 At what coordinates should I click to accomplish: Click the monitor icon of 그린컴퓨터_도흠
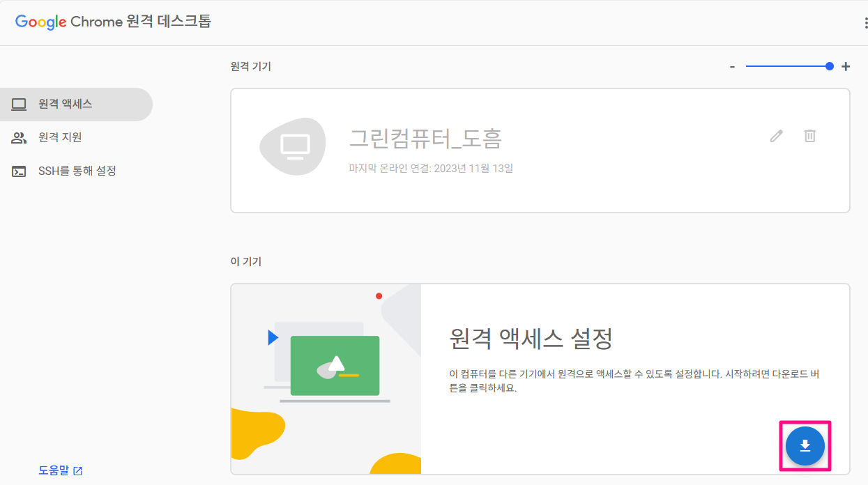(x=292, y=146)
